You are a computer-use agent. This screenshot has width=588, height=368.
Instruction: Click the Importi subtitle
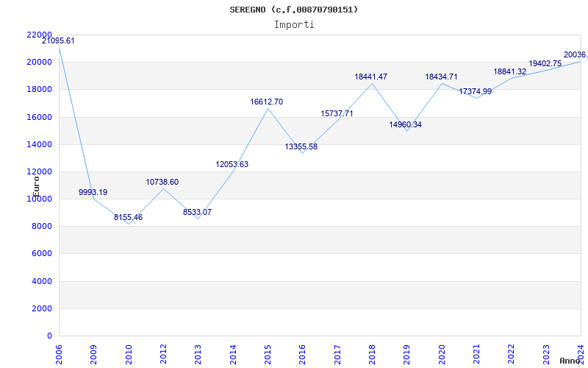tap(294, 25)
